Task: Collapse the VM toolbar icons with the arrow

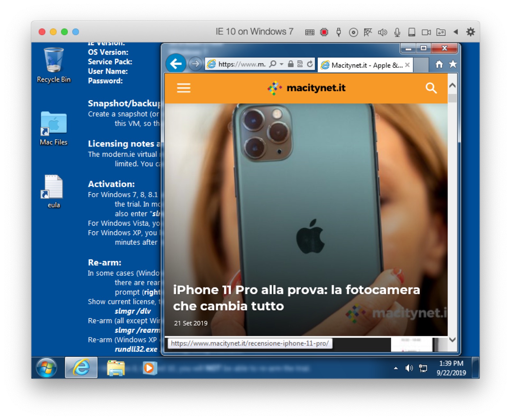Action: pyautogui.click(x=456, y=32)
